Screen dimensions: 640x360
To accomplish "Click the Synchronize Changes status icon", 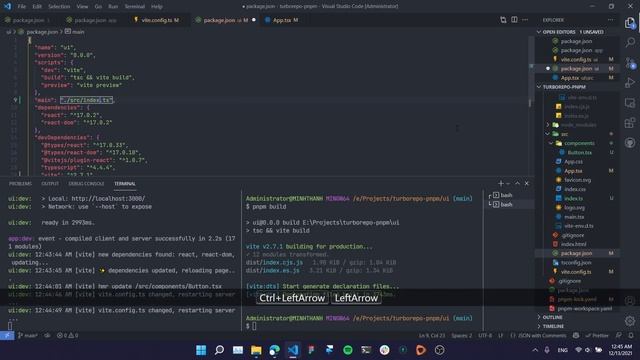I will click(x=47, y=336).
